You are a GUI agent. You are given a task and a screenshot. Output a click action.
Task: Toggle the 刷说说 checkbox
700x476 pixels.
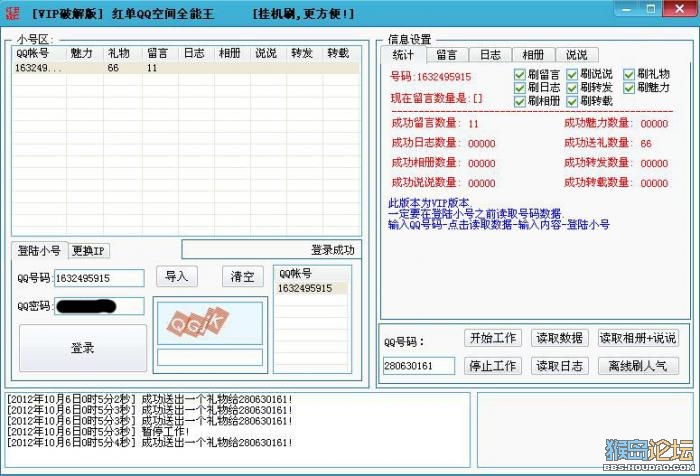click(572, 75)
